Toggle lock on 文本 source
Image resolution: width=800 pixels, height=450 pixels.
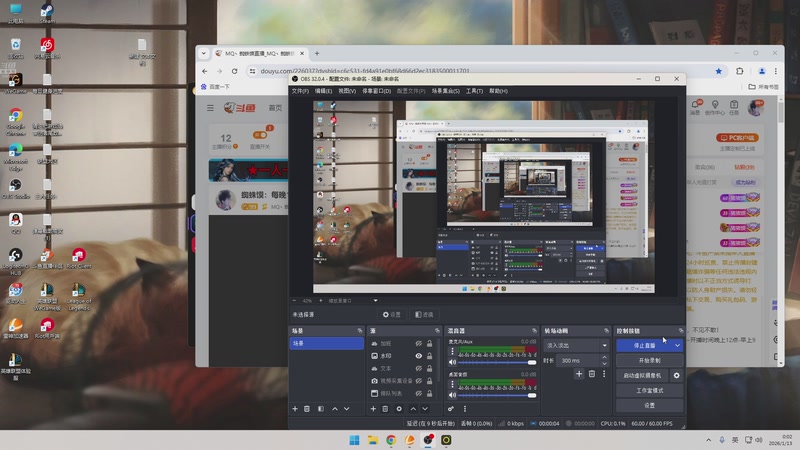[430, 368]
